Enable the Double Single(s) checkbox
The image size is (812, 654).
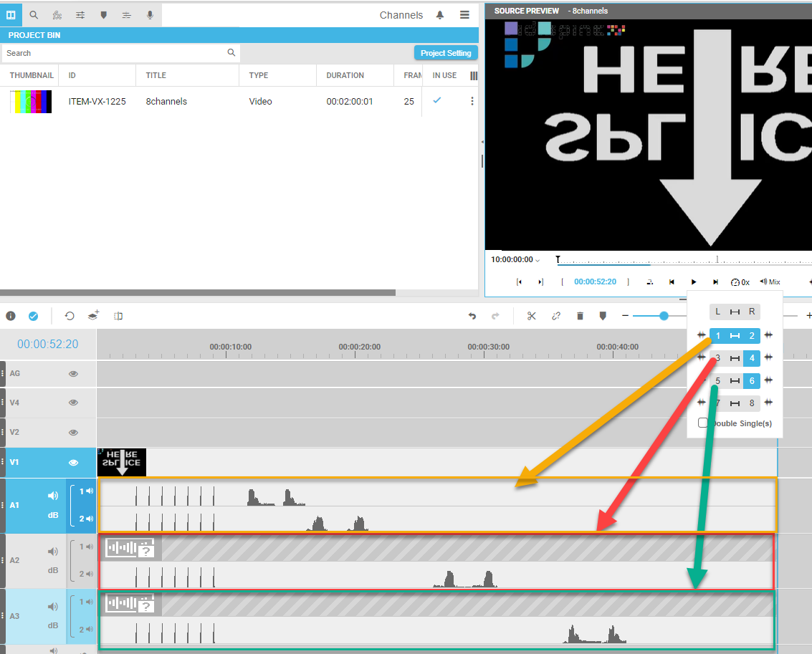(703, 423)
